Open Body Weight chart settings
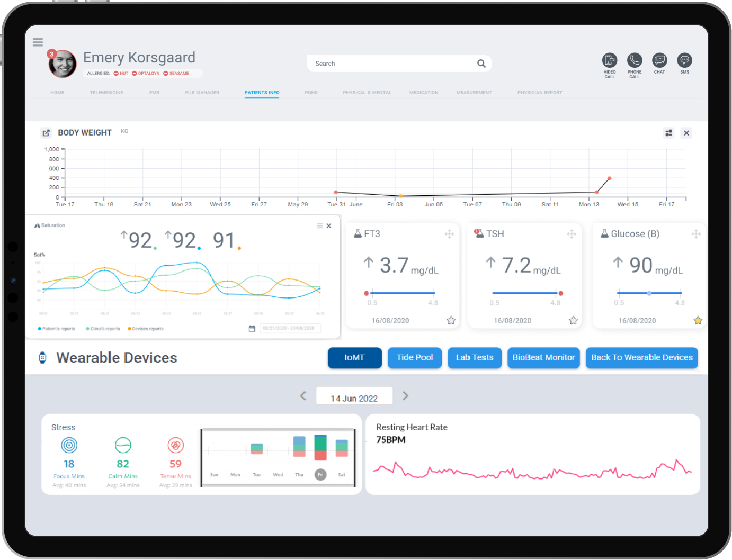 pos(669,133)
